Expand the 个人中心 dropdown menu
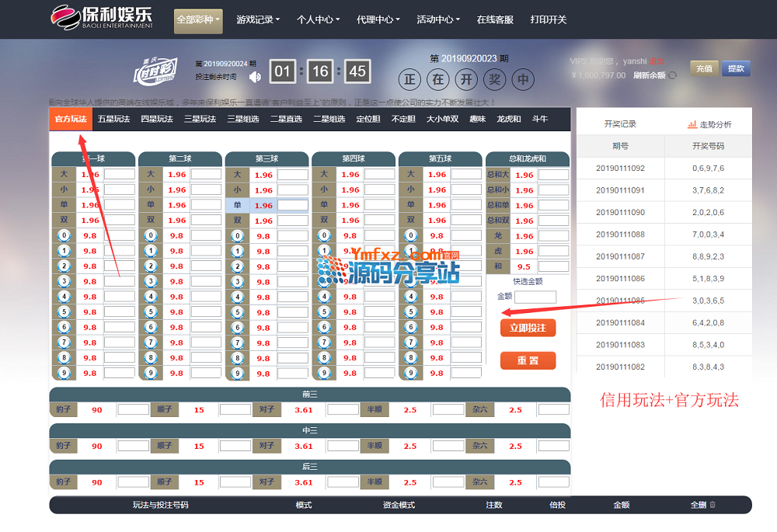 click(x=319, y=19)
